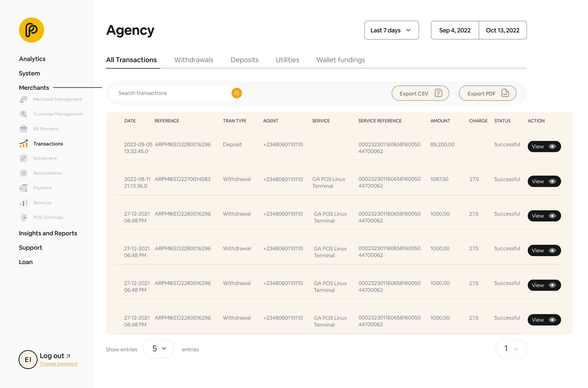This screenshot has width=588, height=388.
Task: Open System menu
Action: click(30, 73)
